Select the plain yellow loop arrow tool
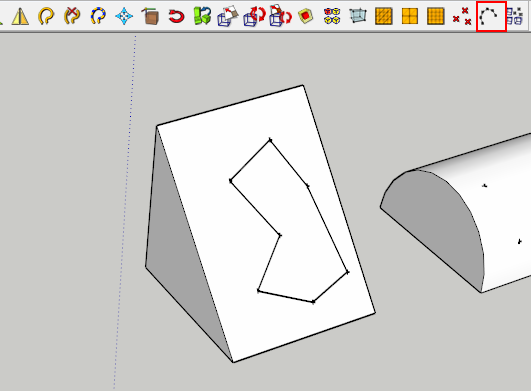 [46, 16]
